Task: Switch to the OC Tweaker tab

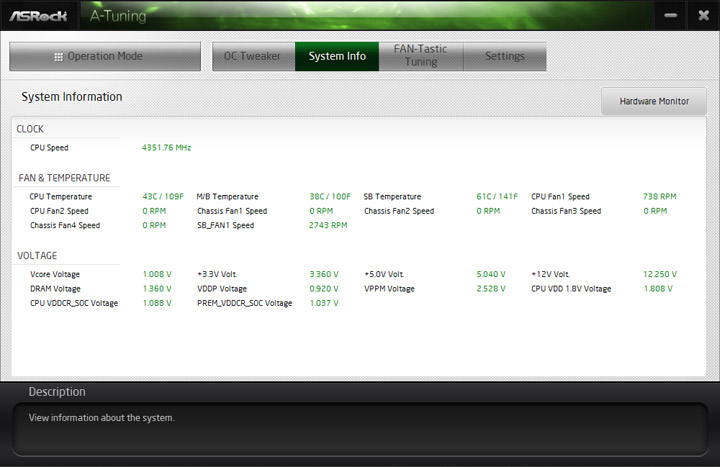Action: pyautogui.click(x=253, y=56)
